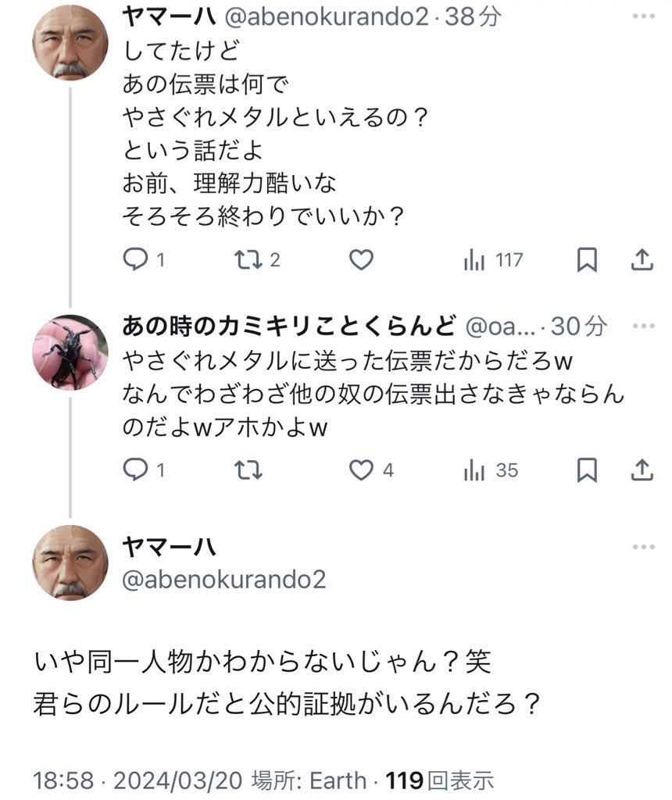Like the first ヤマーハ tweet
Screen dimensions: 672x800
point(360,260)
